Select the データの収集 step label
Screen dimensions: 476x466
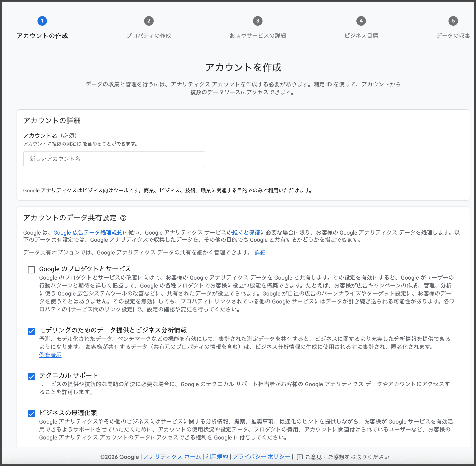453,36
